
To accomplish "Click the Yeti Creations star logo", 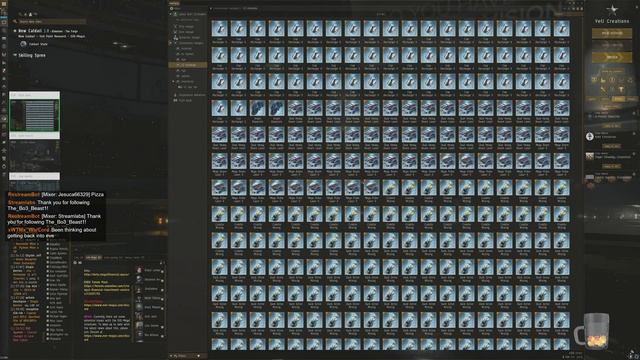I will coord(612,10).
